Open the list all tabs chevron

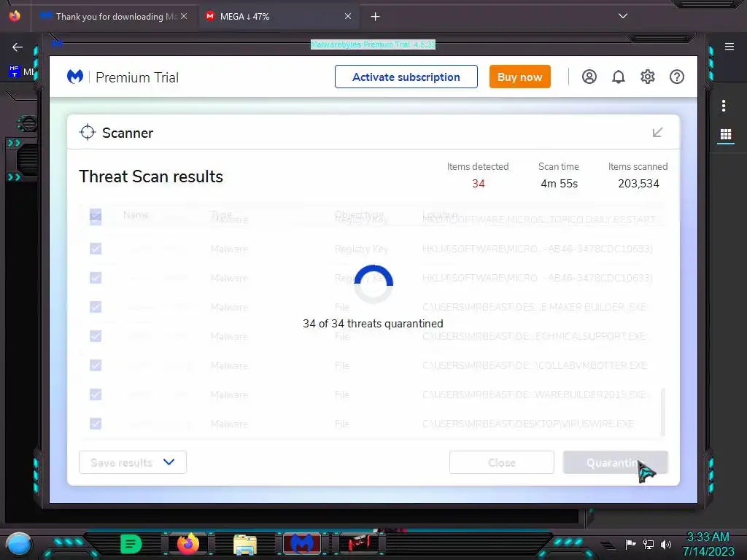pos(622,16)
